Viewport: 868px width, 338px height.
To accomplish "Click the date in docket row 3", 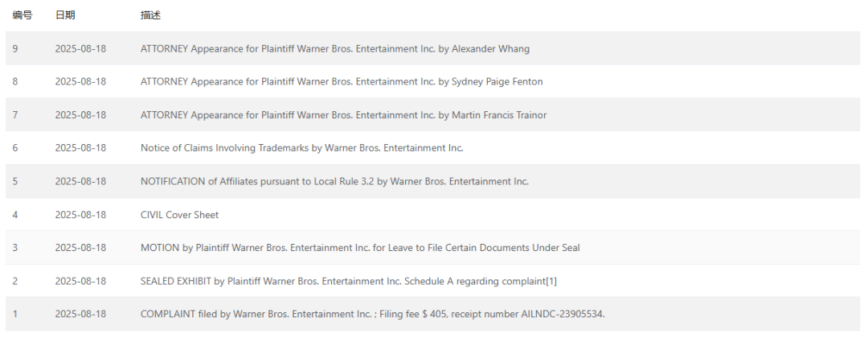I will [x=80, y=248].
